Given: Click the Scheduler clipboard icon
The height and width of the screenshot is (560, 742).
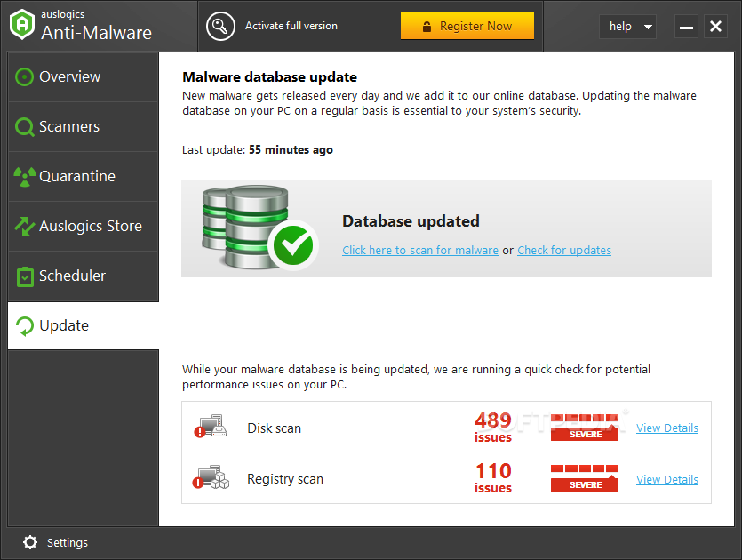Looking at the screenshot, I should click(x=25, y=276).
